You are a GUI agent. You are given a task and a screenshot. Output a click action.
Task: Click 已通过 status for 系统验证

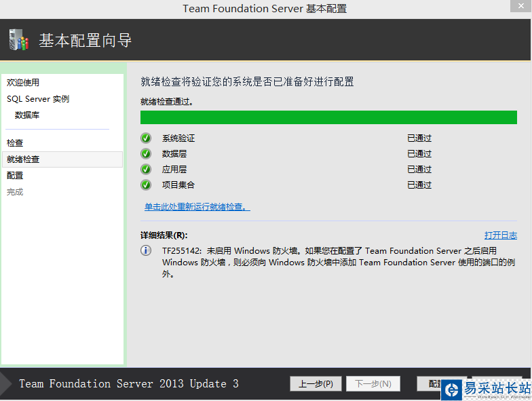click(x=419, y=138)
